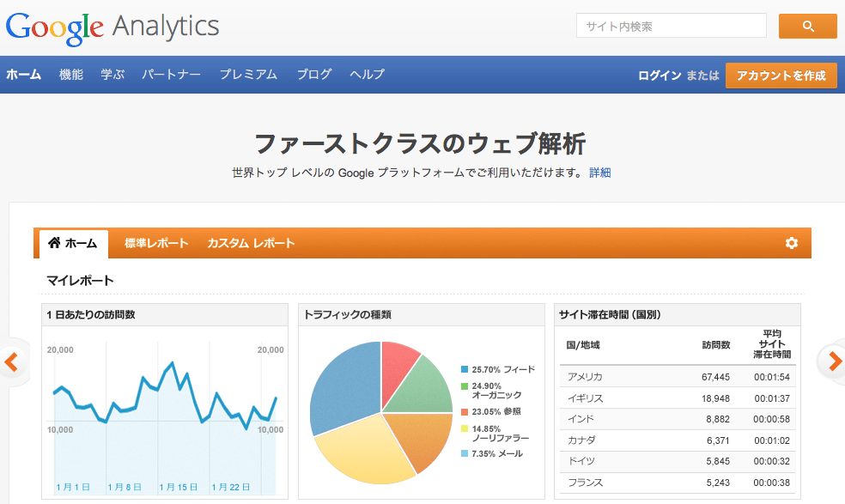This screenshot has width=845, height=504.
Task: Select 学ぶ in the navigation bar
Action: point(112,75)
